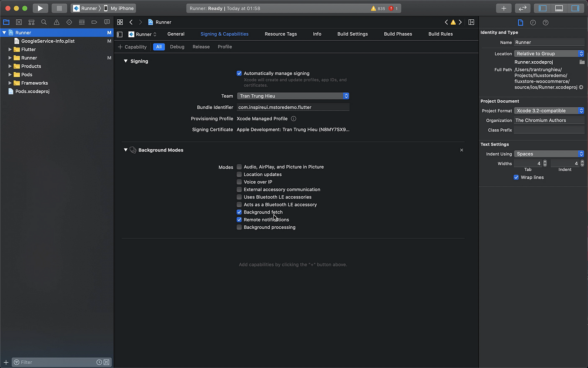
Task: Open the related items grid icon
Action: click(x=120, y=22)
